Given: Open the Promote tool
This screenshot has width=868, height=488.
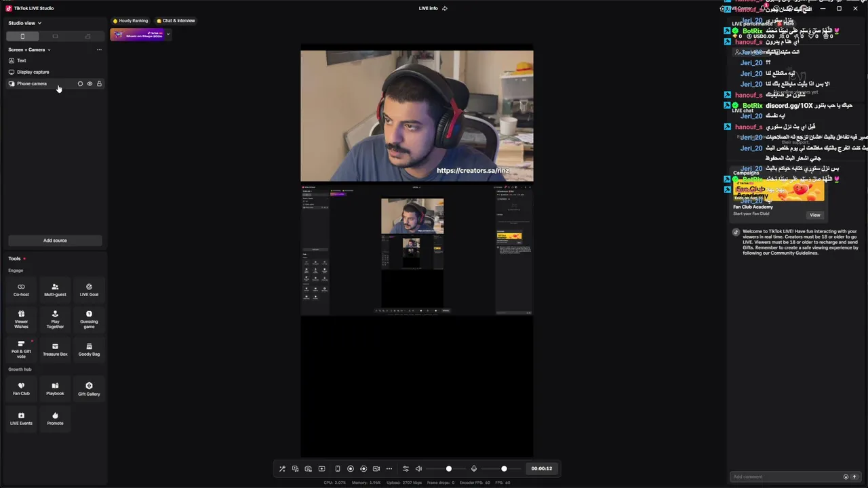Looking at the screenshot, I should pos(55,418).
